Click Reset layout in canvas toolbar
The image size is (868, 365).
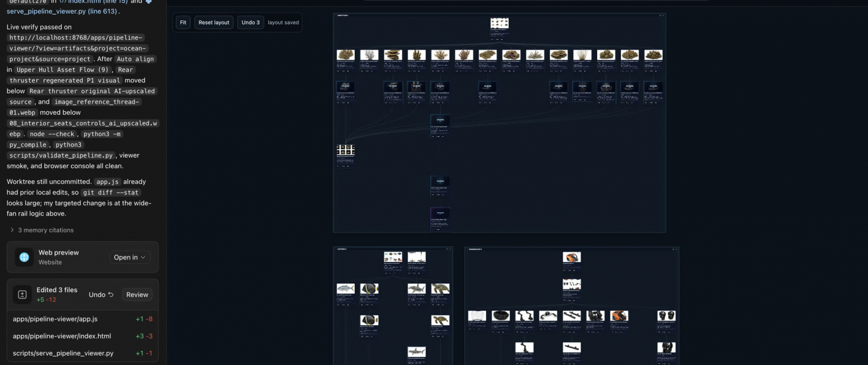[x=214, y=23]
